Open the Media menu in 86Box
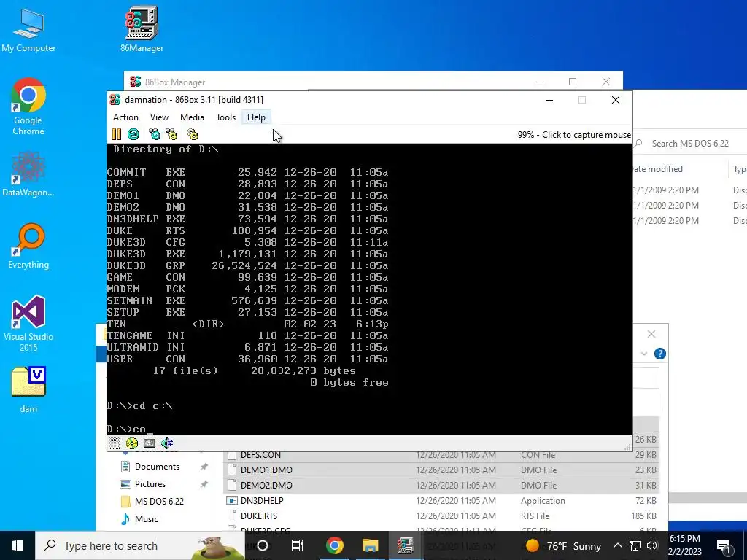747x560 pixels. (x=192, y=117)
